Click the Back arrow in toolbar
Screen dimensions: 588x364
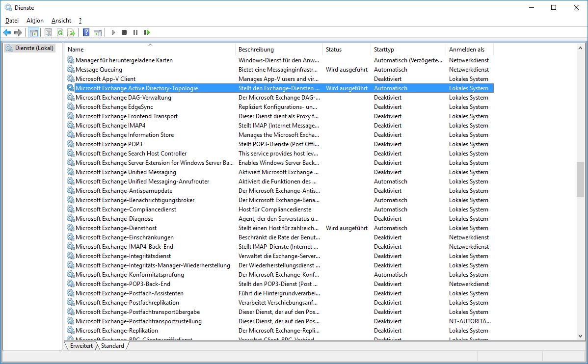pyautogui.click(x=7, y=32)
